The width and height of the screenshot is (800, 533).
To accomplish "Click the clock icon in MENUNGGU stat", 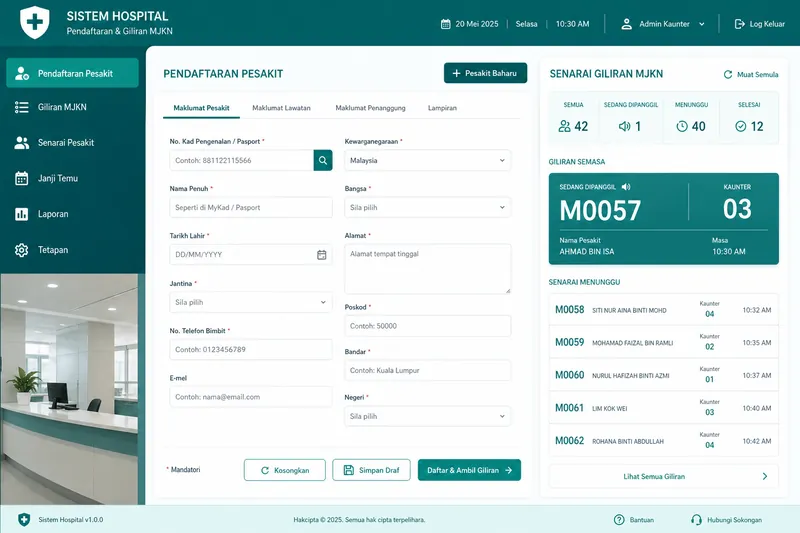I will pos(682,126).
